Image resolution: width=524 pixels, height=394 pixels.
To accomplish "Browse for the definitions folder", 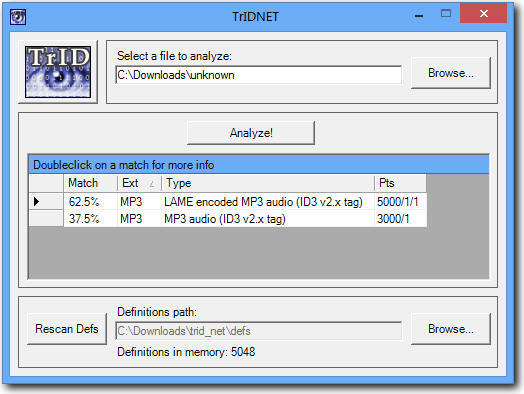I will tap(450, 329).
